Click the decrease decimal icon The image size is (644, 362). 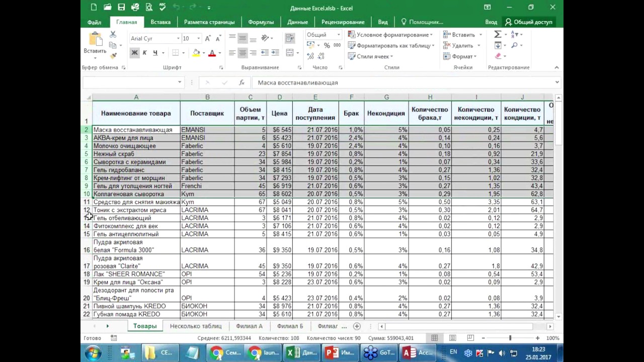point(321,56)
